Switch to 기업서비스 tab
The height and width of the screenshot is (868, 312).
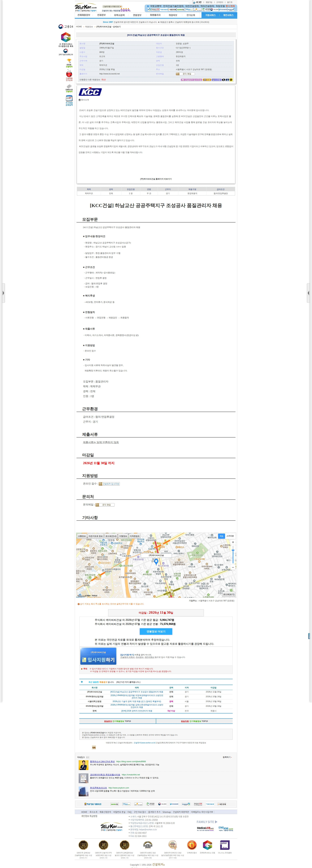click(211, 15)
